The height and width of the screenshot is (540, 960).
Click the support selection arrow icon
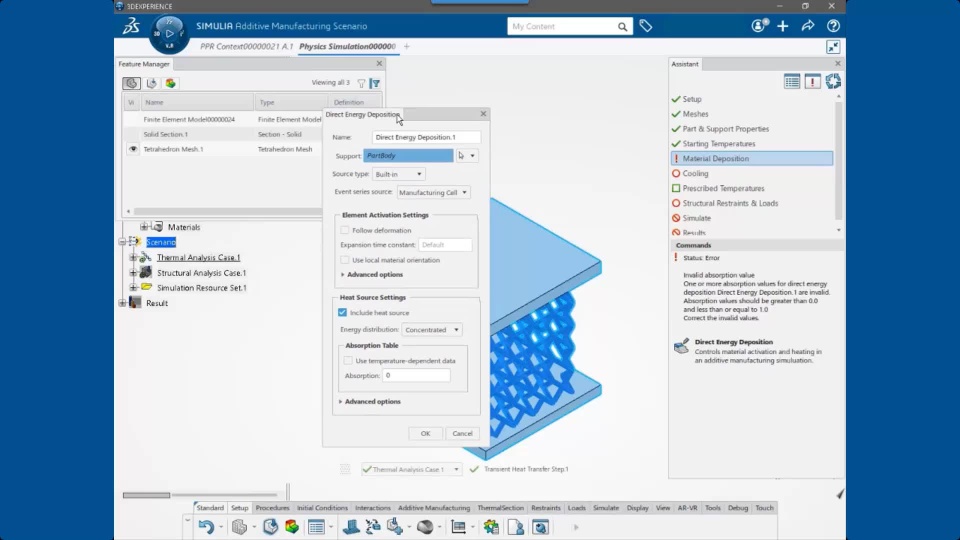point(461,156)
